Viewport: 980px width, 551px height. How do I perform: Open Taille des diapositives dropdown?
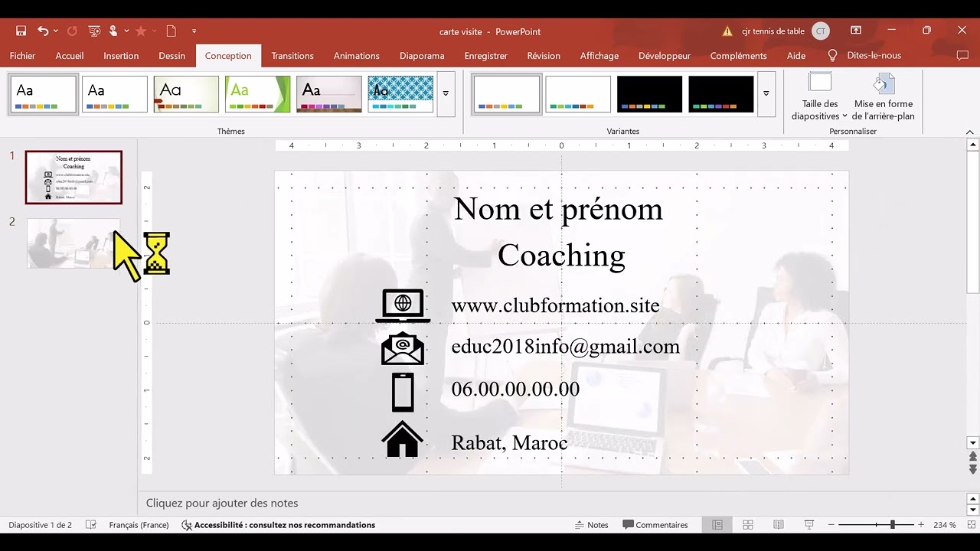820,97
